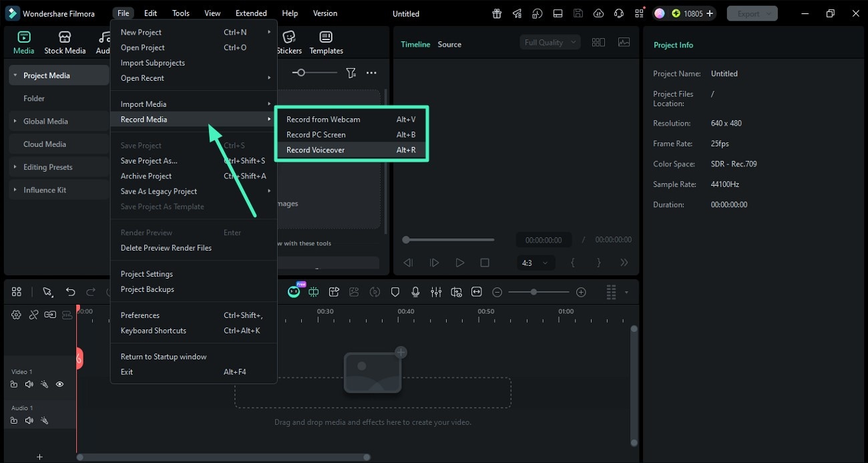Click the add track plus icon below Audio 1
This screenshot has width=868, height=463.
(x=39, y=457)
